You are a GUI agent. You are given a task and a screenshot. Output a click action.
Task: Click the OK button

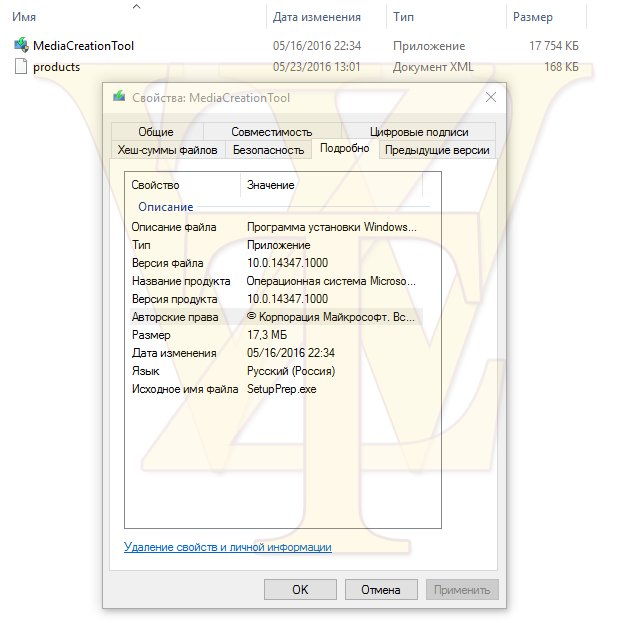coord(300,589)
